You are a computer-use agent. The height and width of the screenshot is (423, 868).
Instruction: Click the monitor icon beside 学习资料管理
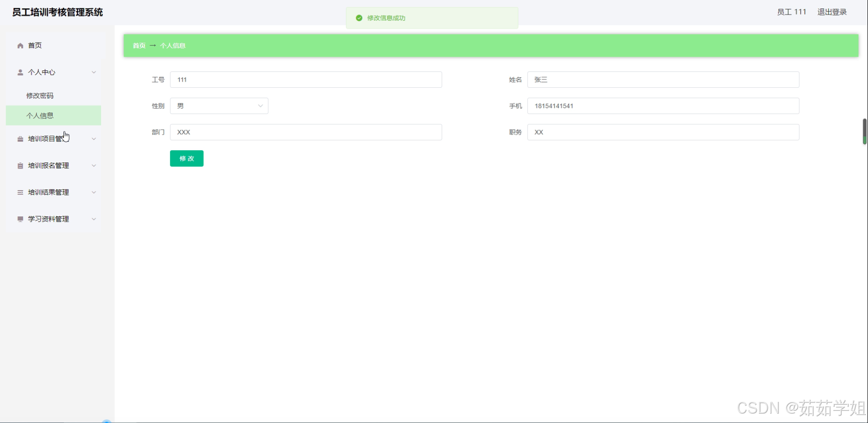pos(20,219)
